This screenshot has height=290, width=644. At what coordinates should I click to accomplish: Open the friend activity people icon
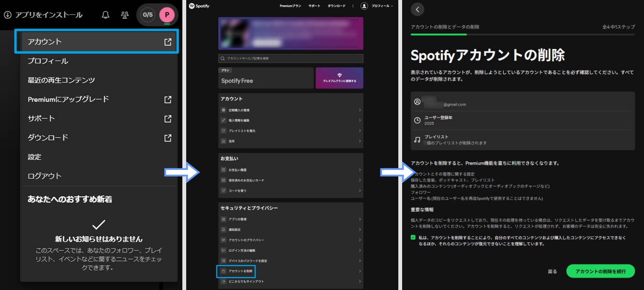(x=125, y=15)
